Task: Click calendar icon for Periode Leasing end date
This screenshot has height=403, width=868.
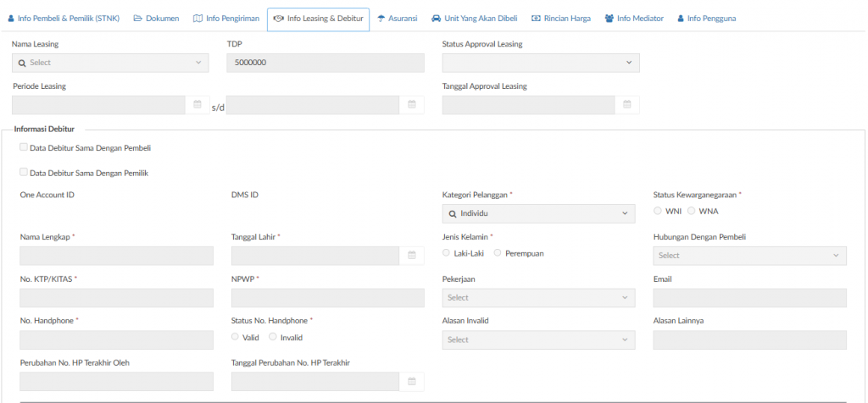Action: click(x=412, y=105)
